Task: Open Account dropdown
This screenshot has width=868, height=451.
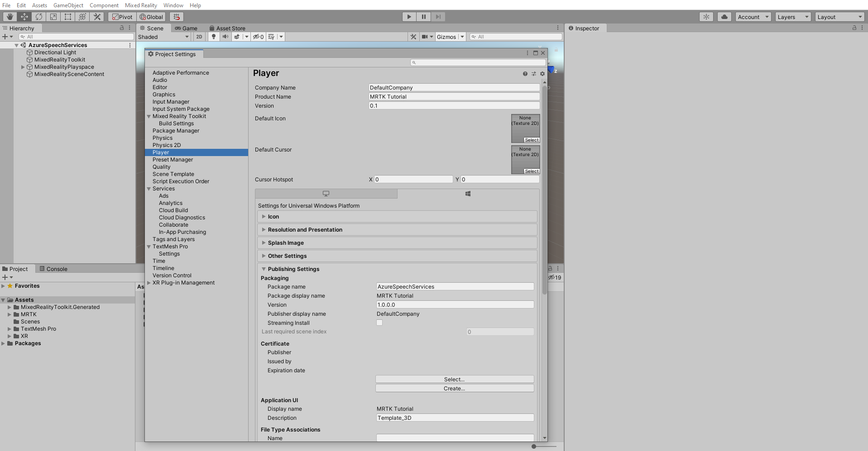Action: [x=753, y=17]
